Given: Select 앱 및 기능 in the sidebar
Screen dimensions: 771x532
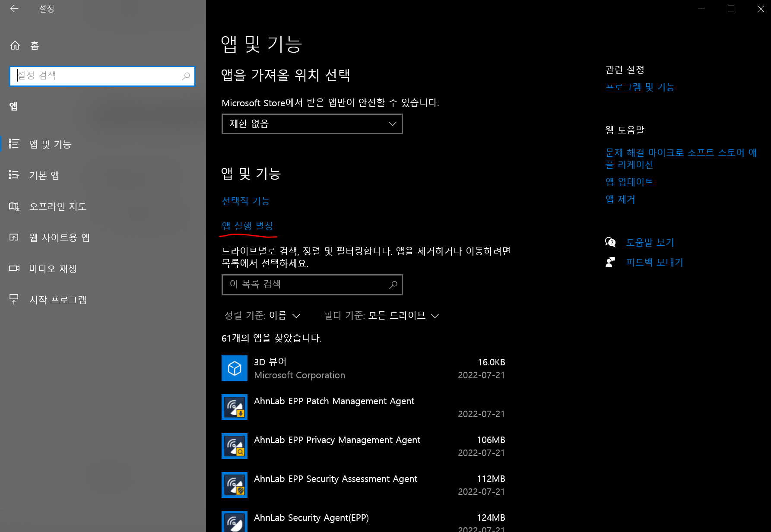Looking at the screenshot, I should pyautogui.click(x=50, y=144).
